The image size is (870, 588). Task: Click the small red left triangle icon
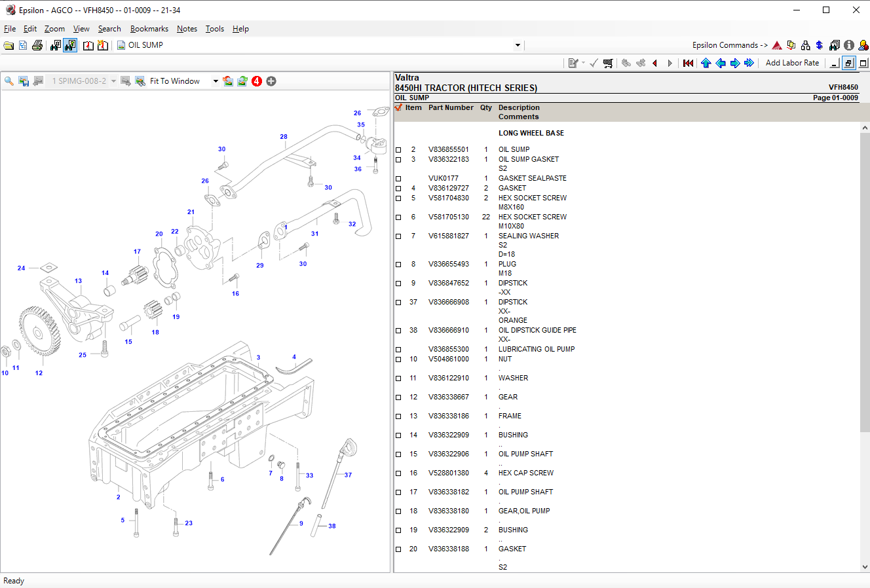coord(654,63)
